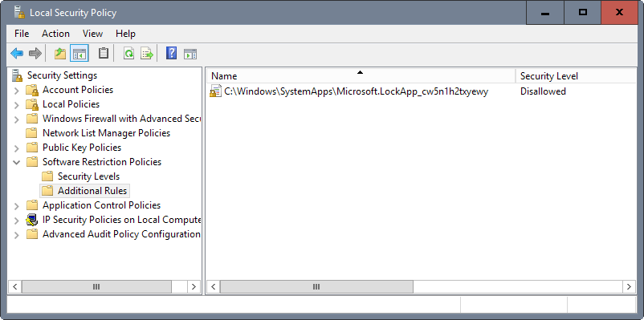Viewport: 644px width, 320px height.
Task: Click the tree pane horizontal scrollbar thumb
Action: point(96,286)
